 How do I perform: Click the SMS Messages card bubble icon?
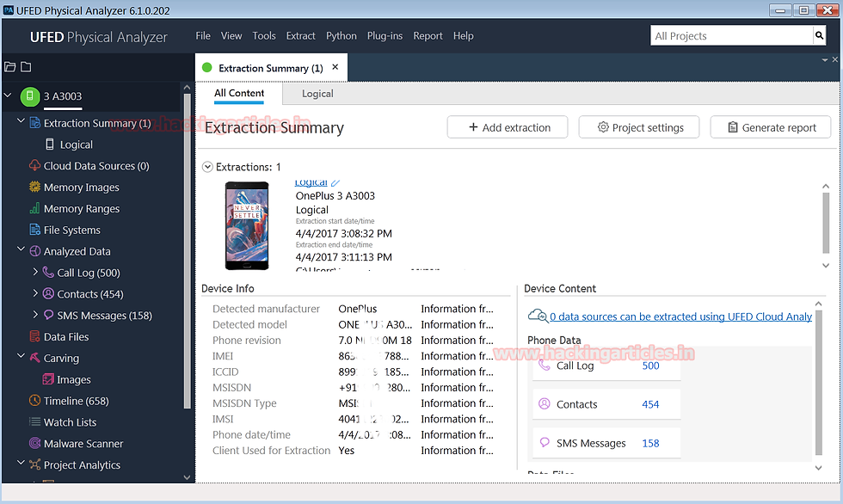tap(544, 442)
